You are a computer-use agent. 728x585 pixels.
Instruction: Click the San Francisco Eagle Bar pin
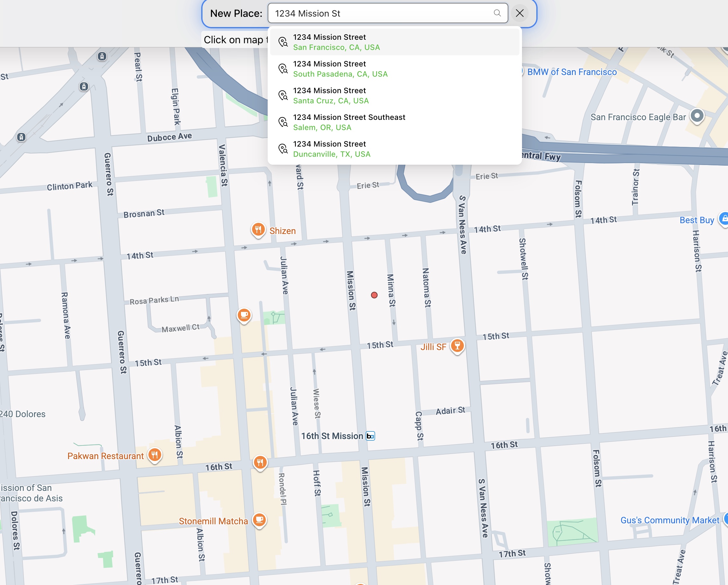point(697,116)
